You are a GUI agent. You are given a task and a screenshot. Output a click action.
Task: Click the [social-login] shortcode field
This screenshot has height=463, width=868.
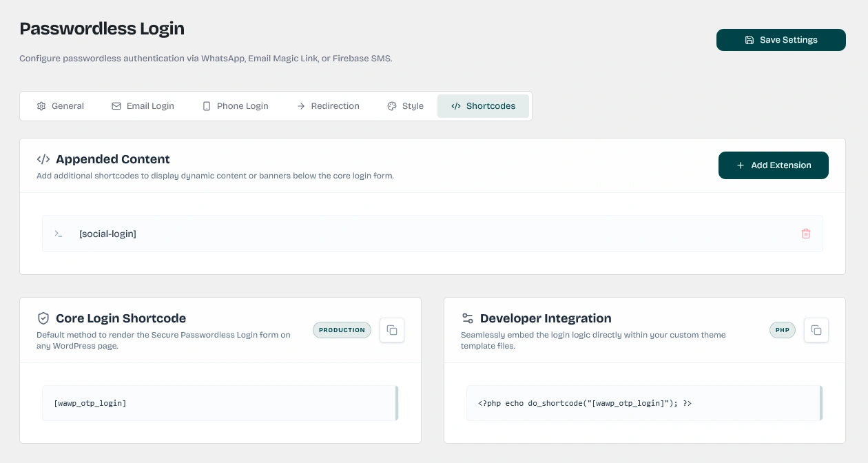click(432, 234)
